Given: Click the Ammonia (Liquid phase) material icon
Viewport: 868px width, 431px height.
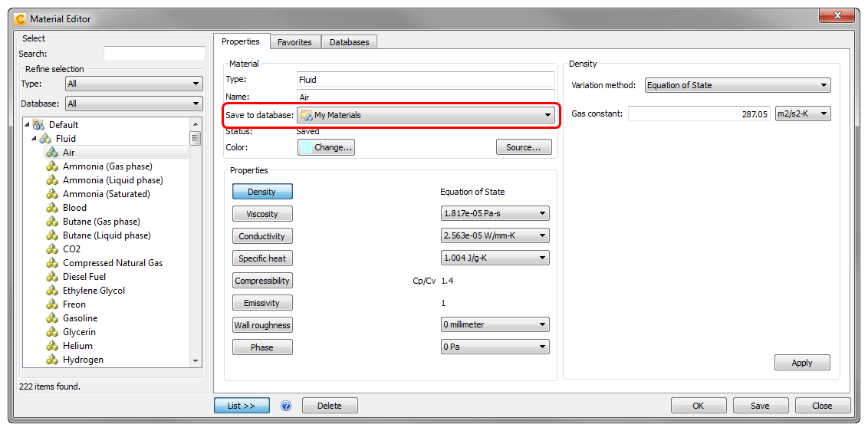Looking at the screenshot, I should 52,180.
